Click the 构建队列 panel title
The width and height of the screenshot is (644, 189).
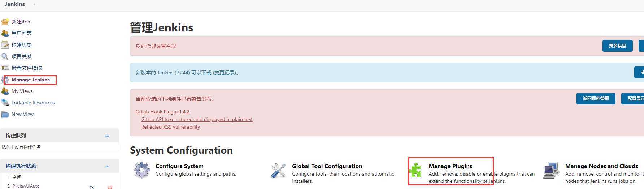click(16, 136)
